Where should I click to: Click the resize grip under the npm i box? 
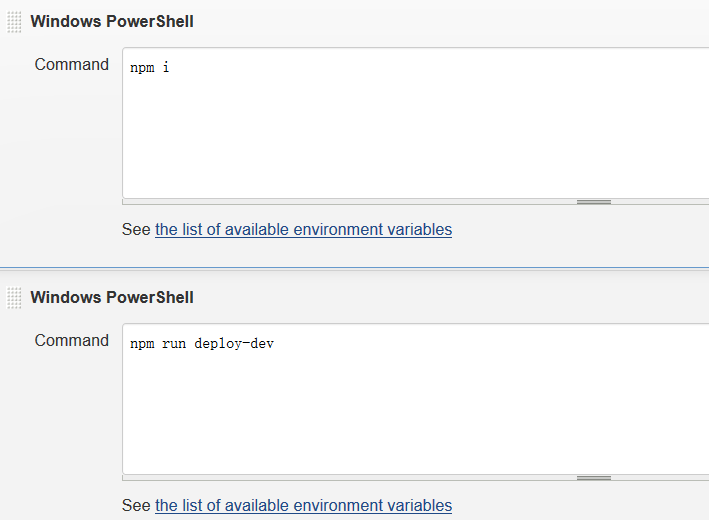[593, 202]
